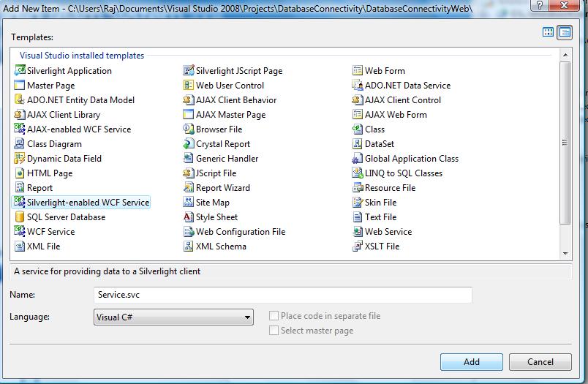This screenshot has height=384, width=588.
Task: Select the Web Service icon
Action: point(358,231)
